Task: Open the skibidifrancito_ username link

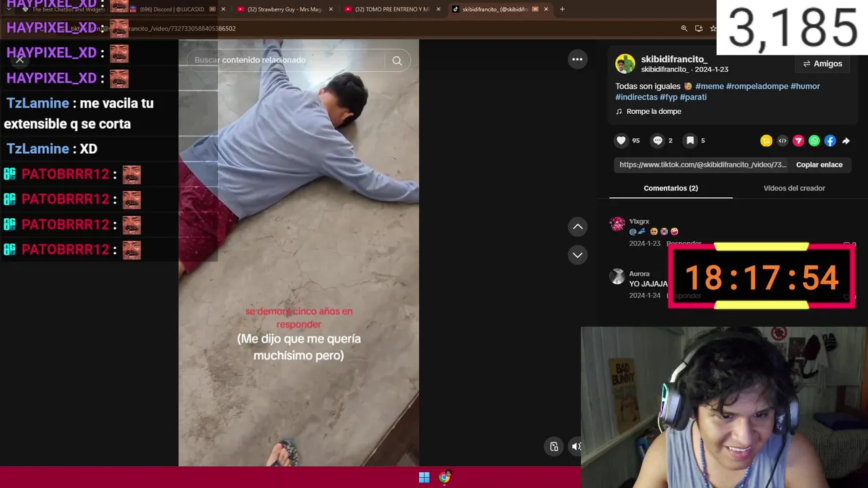Action: click(x=674, y=59)
